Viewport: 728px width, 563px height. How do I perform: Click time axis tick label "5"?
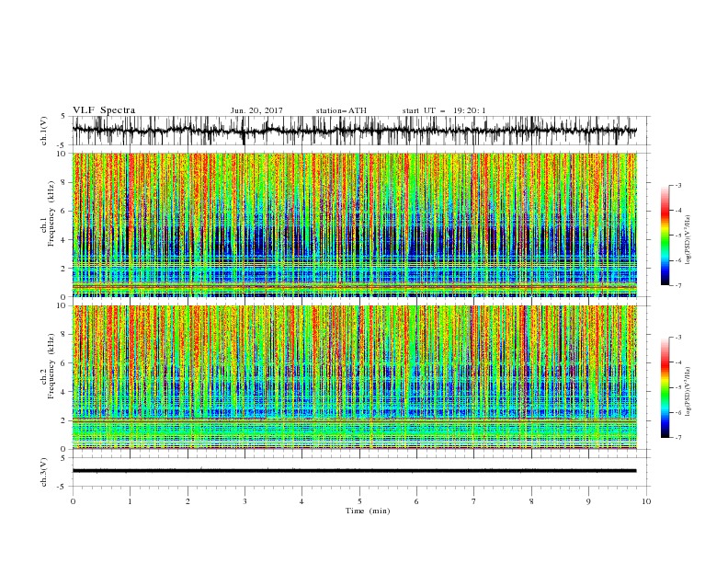point(359,501)
